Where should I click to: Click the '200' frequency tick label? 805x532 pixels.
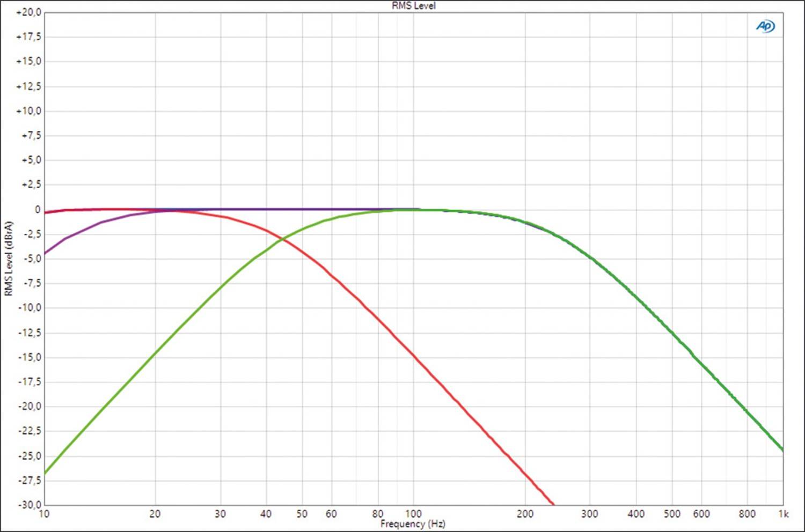click(525, 514)
